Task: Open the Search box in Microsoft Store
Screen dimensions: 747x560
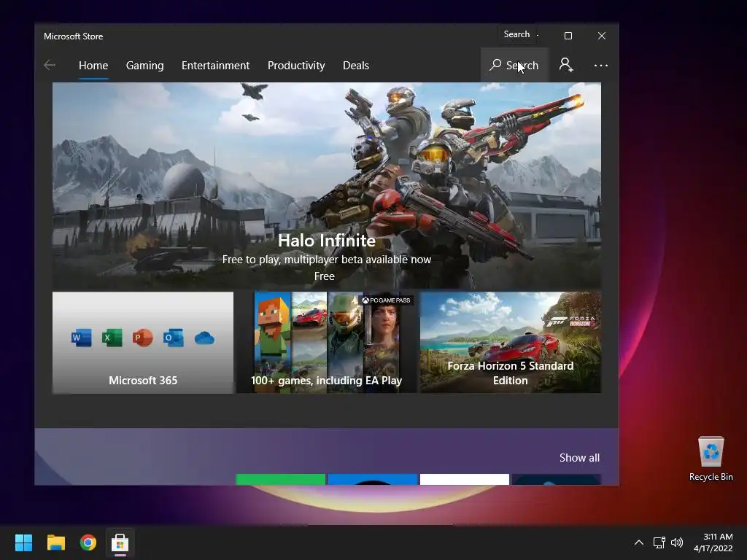Action: 514,65
